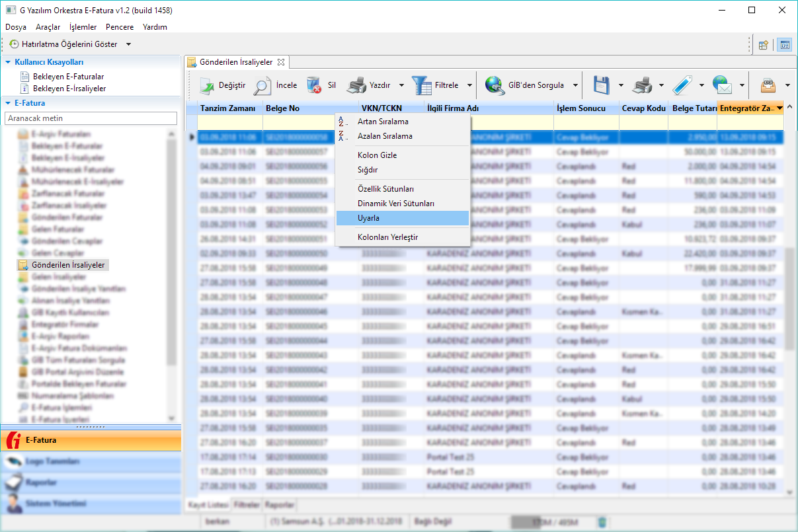The width and height of the screenshot is (798, 532).
Task: Open Bekleyen E-Faturalar shortcut
Action: click(68, 77)
